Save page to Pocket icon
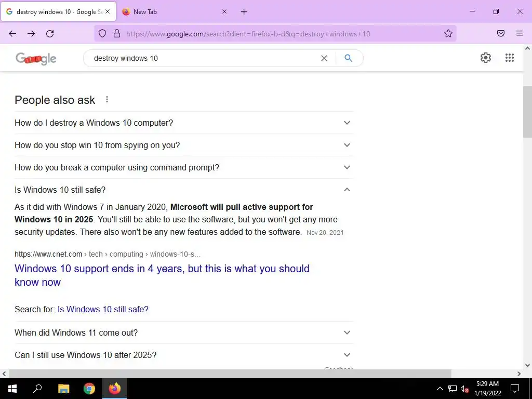This screenshot has height=399, width=532. pos(501,33)
